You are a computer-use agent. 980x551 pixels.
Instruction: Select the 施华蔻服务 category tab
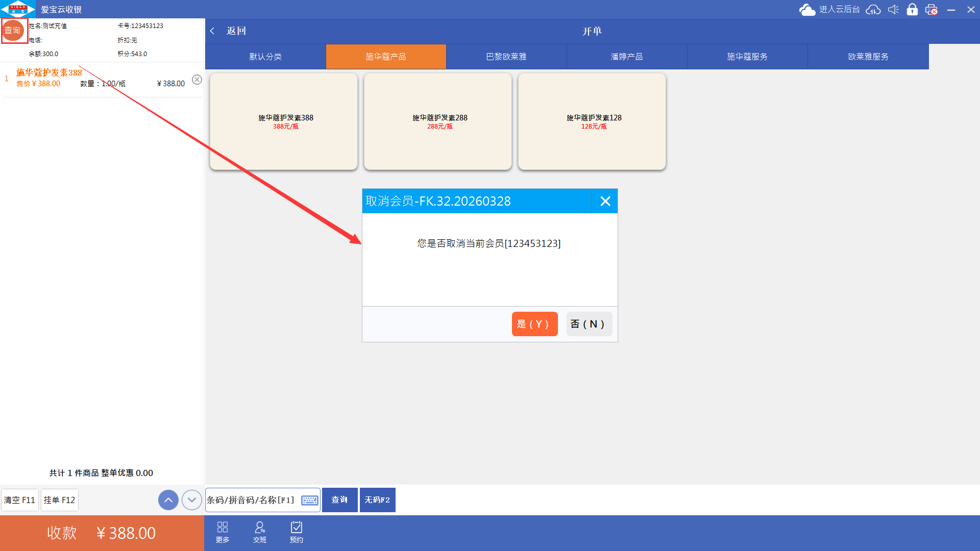[747, 57]
